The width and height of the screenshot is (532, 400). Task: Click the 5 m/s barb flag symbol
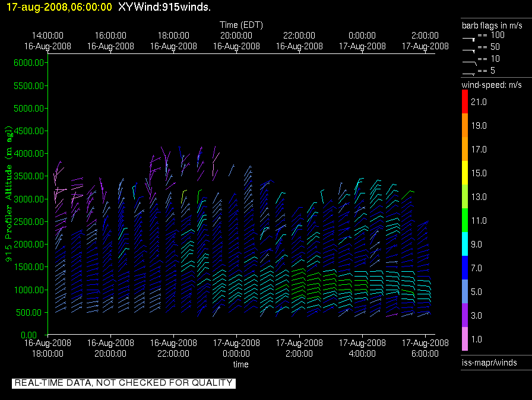tap(468, 73)
